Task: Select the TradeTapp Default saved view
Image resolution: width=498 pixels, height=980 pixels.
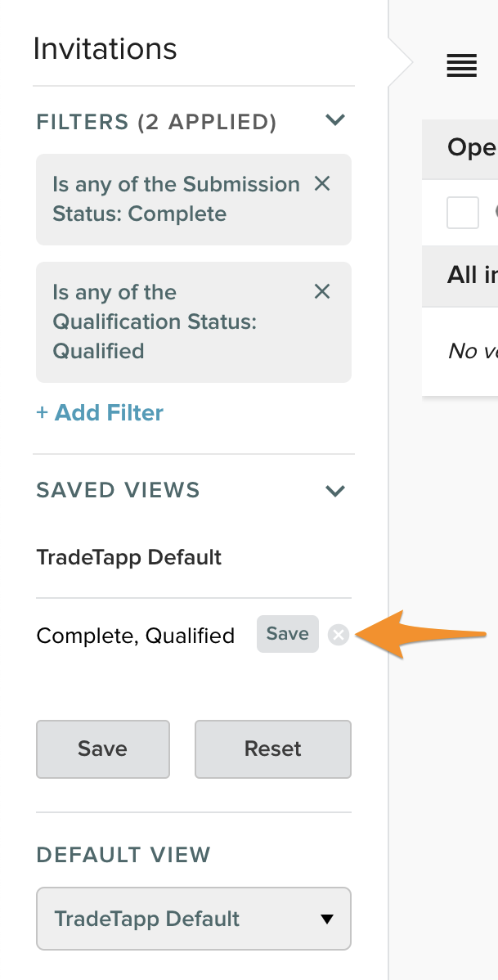Action: tap(129, 558)
